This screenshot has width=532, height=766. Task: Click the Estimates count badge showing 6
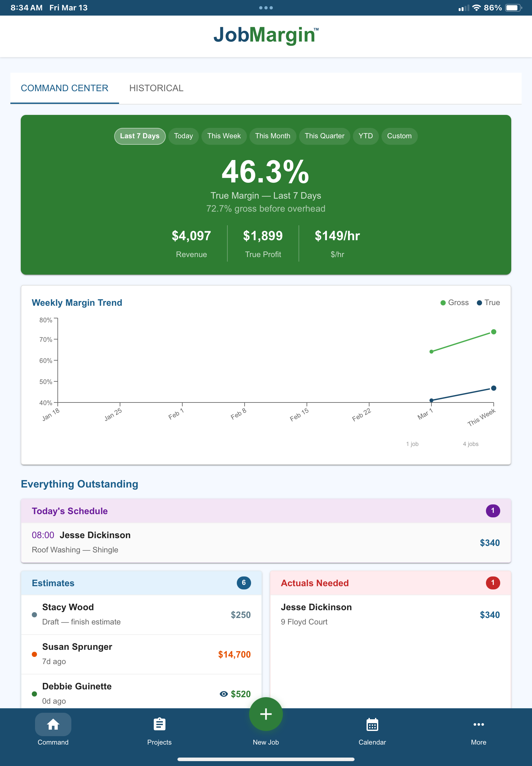tap(243, 583)
